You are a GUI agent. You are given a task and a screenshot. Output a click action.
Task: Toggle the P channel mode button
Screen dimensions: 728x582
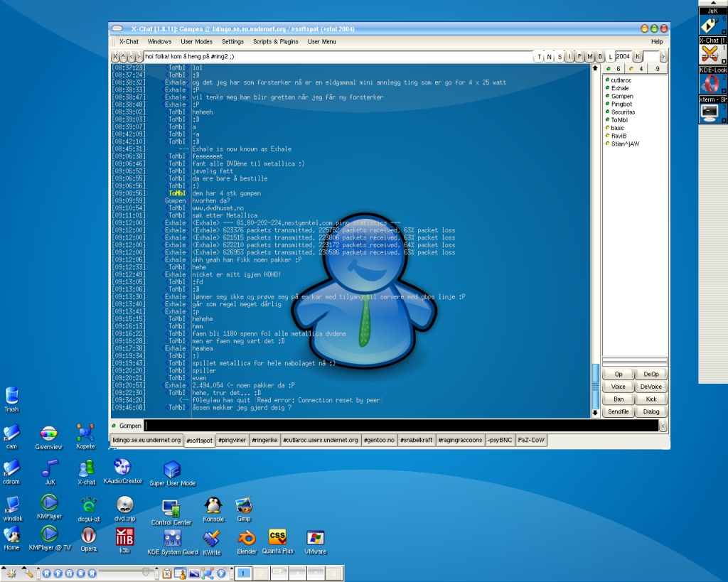(579, 57)
